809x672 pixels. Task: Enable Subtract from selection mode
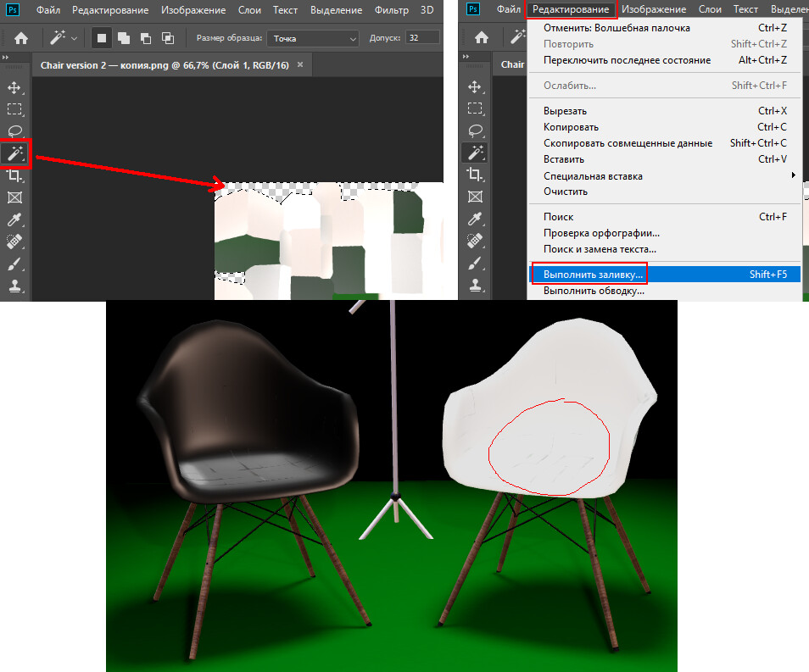[146, 37]
